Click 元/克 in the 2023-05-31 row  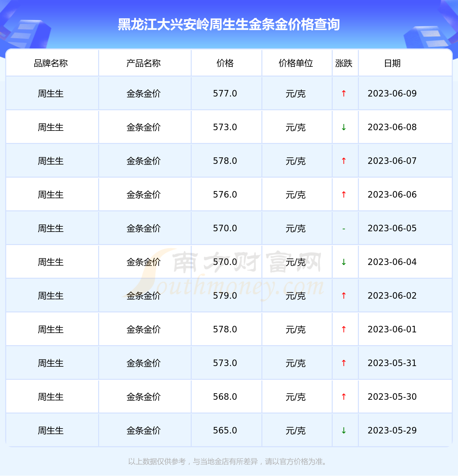click(296, 363)
